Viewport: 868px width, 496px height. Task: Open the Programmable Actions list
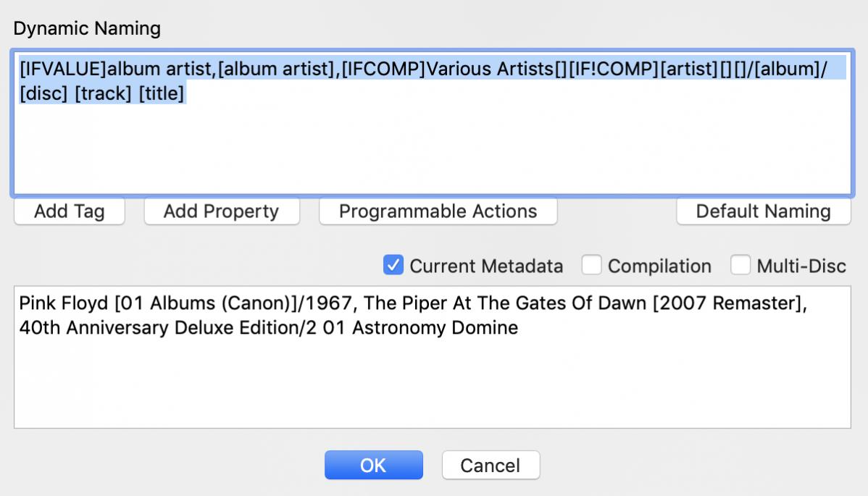pyautogui.click(x=438, y=211)
